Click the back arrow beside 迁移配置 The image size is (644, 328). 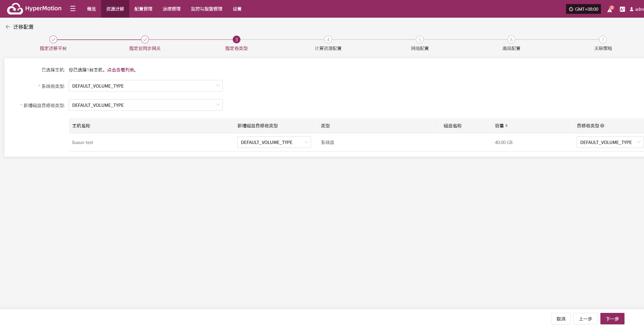(8, 27)
